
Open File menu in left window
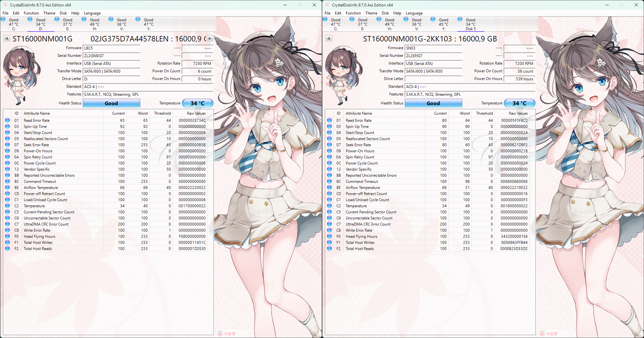point(5,13)
